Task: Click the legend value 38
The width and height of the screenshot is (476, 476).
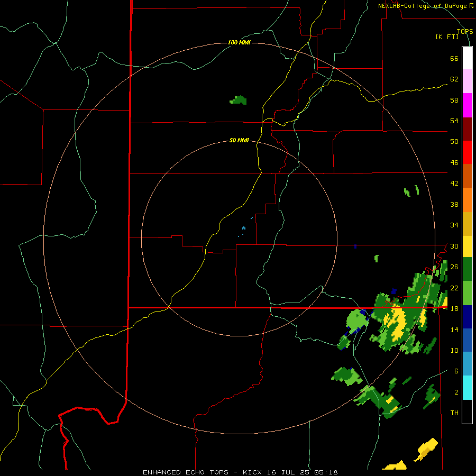Action: coord(454,204)
